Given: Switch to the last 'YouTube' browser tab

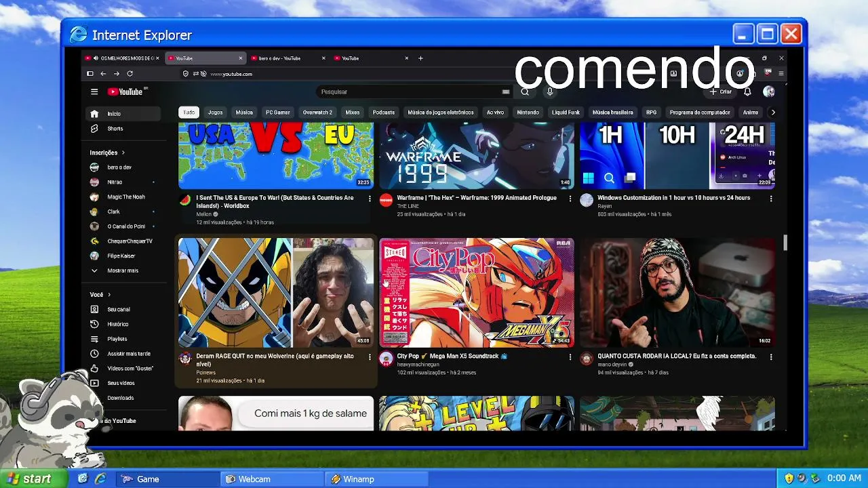Looking at the screenshot, I should point(371,58).
